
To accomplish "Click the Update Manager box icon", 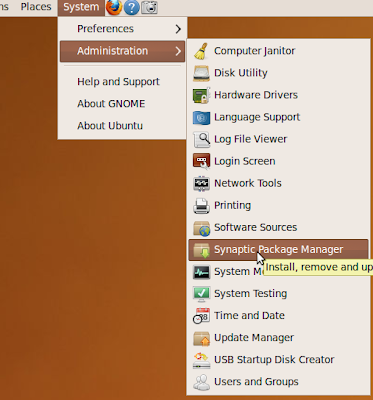I will coord(201,338).
